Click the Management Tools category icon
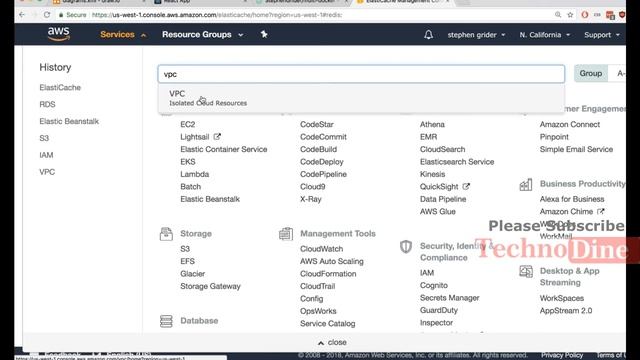 point(286,234)
